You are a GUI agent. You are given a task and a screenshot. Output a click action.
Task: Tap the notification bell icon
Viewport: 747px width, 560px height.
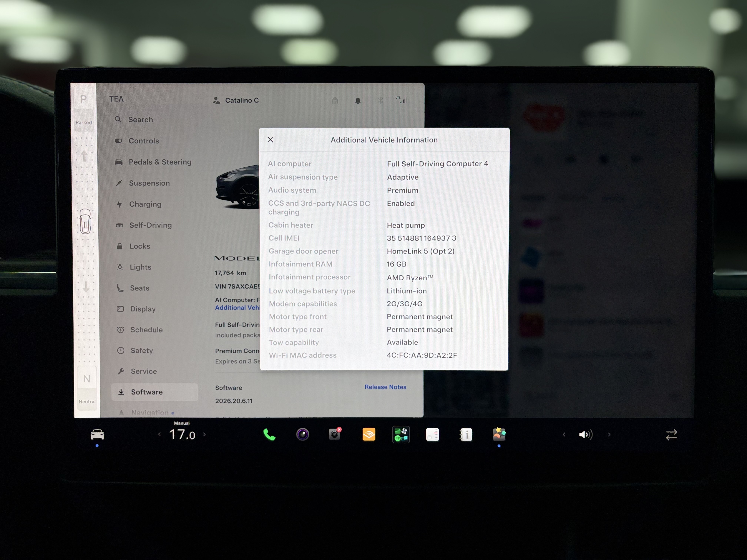pyautogui.click(x=358, y=101)
